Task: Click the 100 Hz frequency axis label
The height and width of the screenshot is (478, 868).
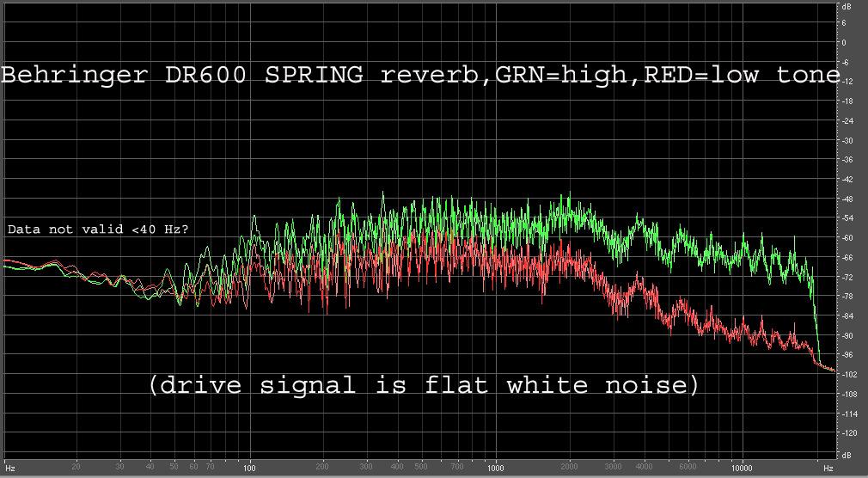Action: 250,468
